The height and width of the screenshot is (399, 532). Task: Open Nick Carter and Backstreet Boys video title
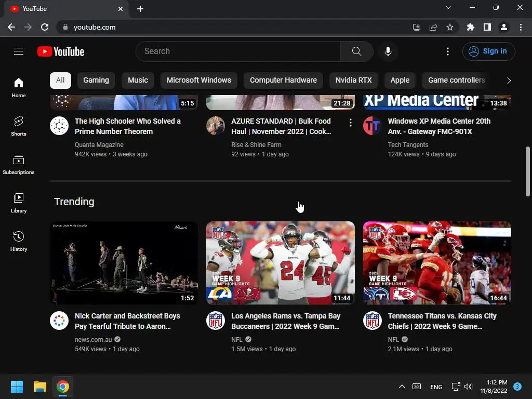127,321
